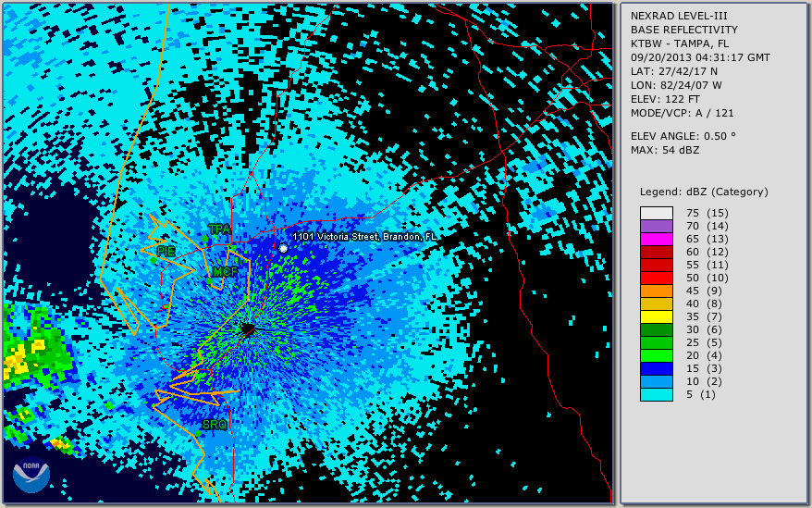Select the MCF airport marker

[x=209, y=281]
